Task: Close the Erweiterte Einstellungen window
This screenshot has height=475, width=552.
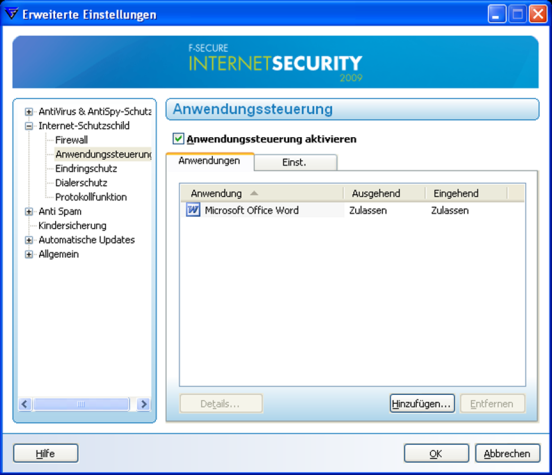Action: point(538,14)
